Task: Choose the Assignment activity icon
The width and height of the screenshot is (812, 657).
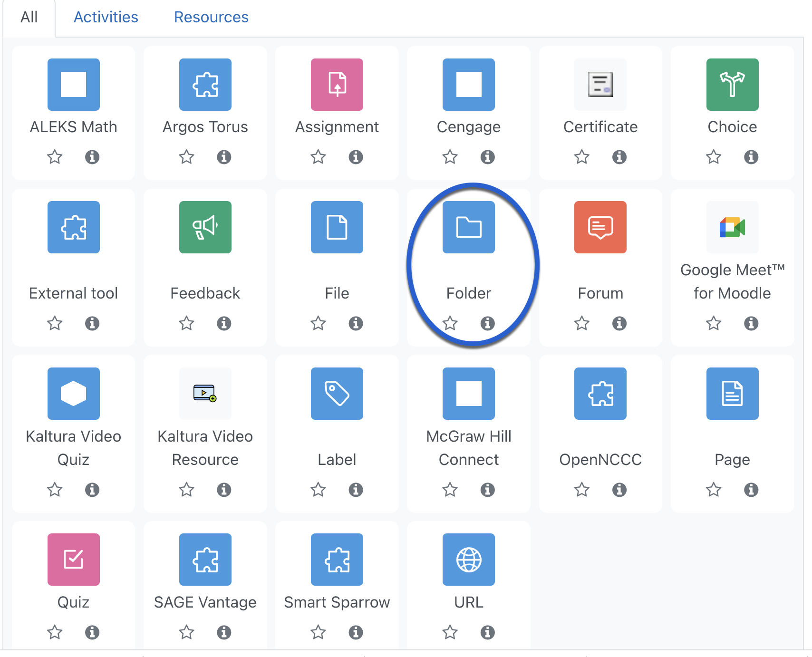Action: [x=337, y=85]
